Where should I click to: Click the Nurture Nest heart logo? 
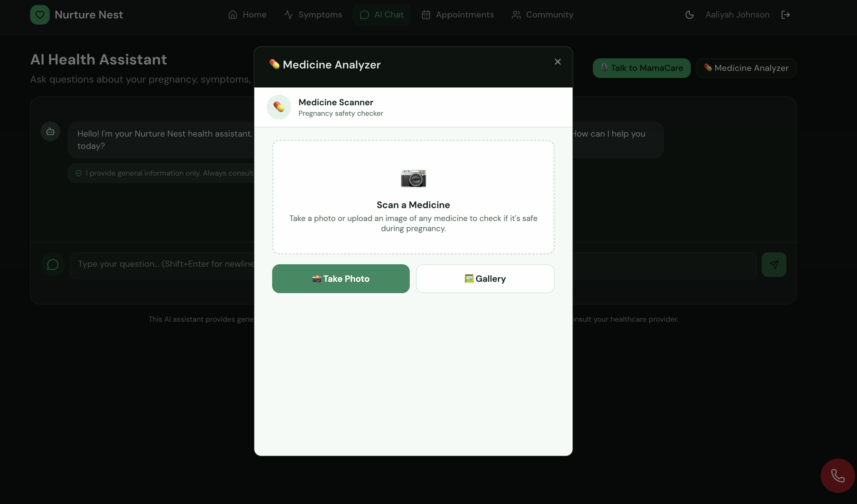pos(40,15)
